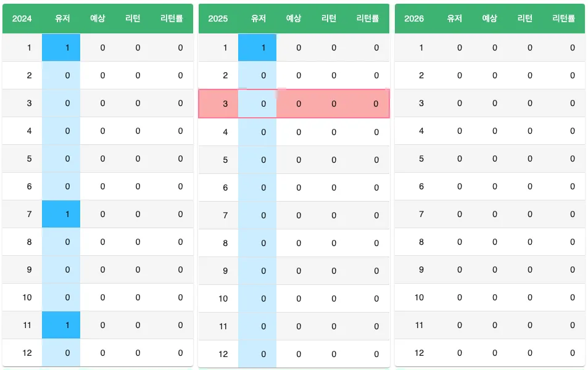Click the 유저 cell for November 2024
This screenshot has height=370, width=588.
(61, 325)
